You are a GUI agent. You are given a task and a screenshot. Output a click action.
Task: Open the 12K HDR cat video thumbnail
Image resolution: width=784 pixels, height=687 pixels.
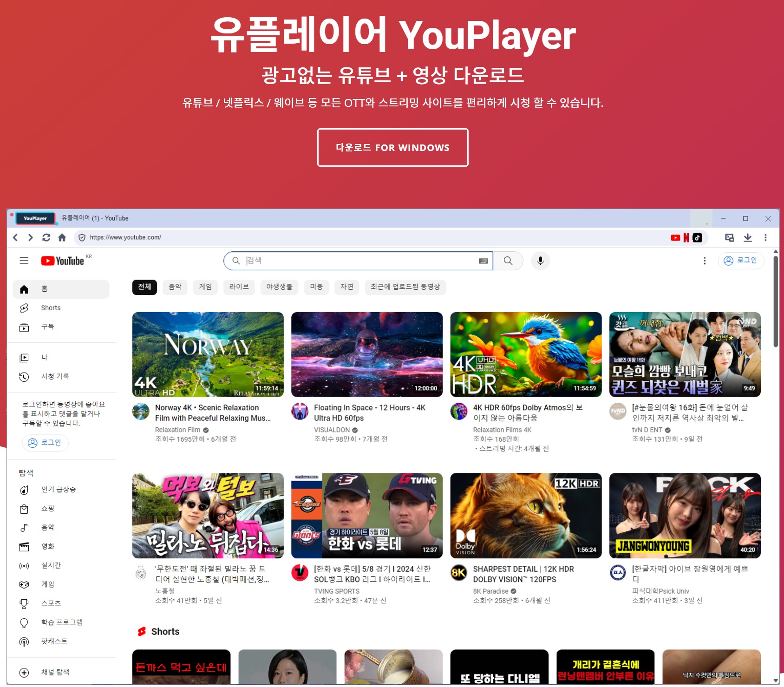(526, 516)
